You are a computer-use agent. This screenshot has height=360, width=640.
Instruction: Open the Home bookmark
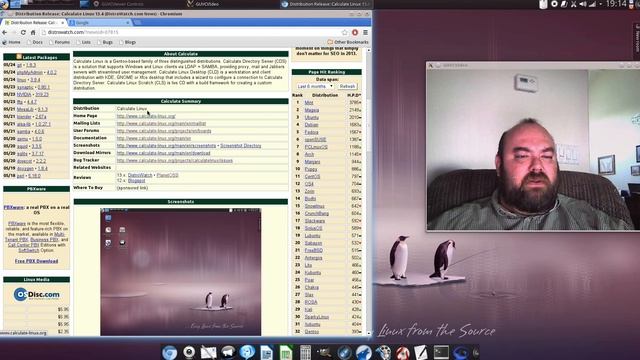point(11,42)
